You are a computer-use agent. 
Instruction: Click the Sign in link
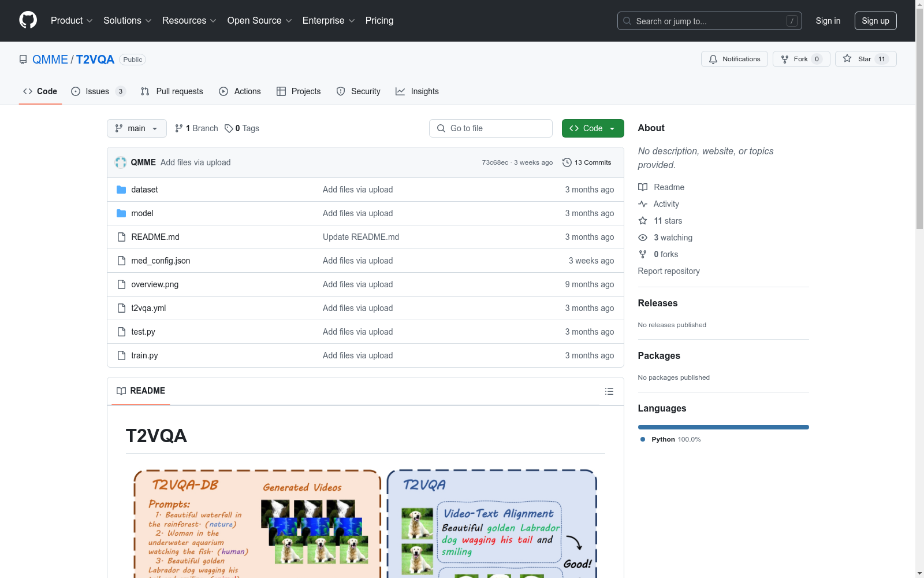(828, 21)
